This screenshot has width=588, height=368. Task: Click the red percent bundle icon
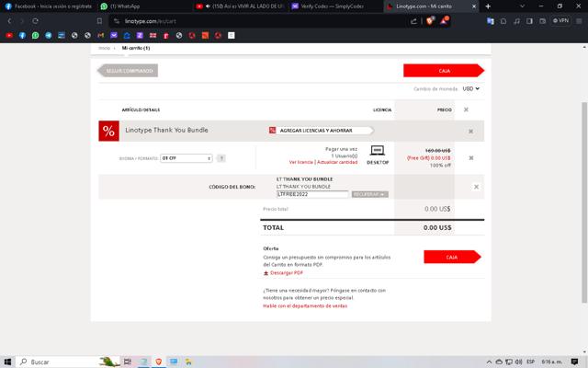[108, 131]
